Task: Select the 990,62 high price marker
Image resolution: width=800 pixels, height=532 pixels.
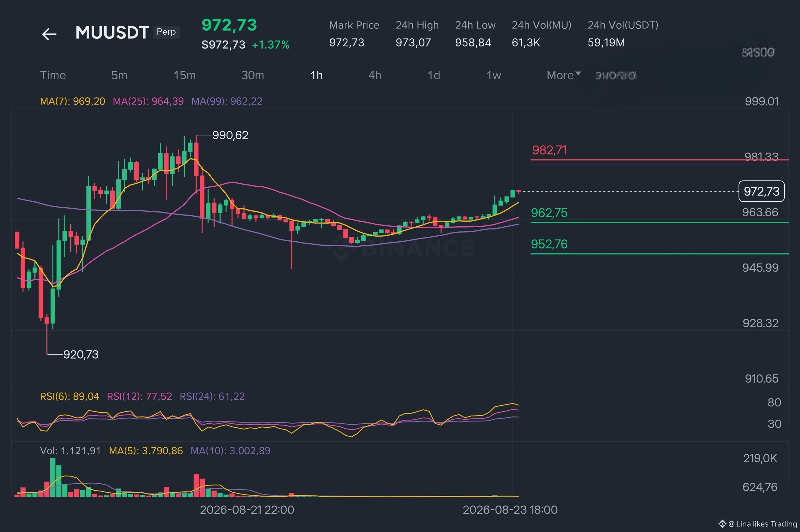Action: (x=230, y=135)
